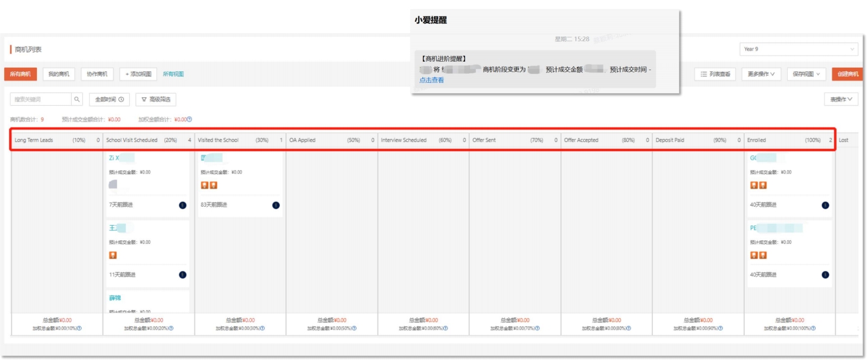This screenshot has width=868, height=361.
Task: Expand the 更多操作 menu
Action: [762, 74]
